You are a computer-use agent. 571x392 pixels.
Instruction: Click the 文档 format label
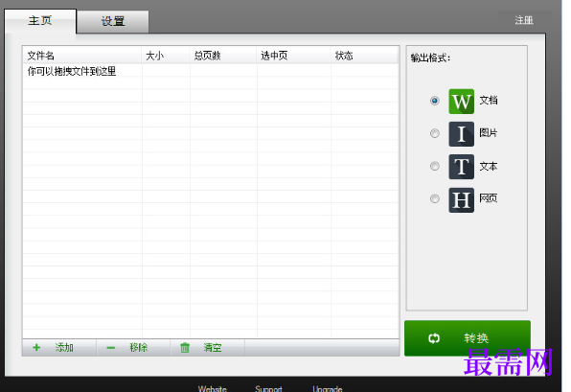coord(489,101)
